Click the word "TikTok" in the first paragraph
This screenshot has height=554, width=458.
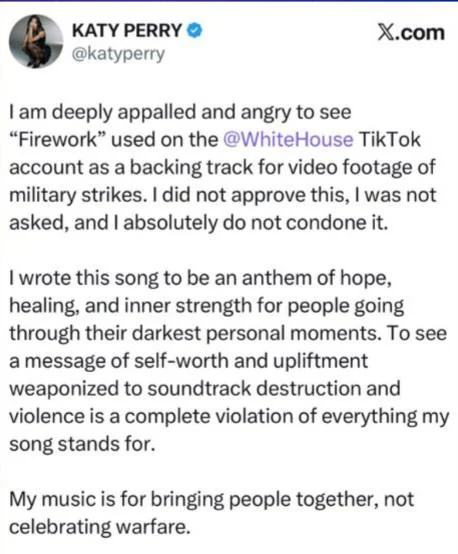(390, 140)
